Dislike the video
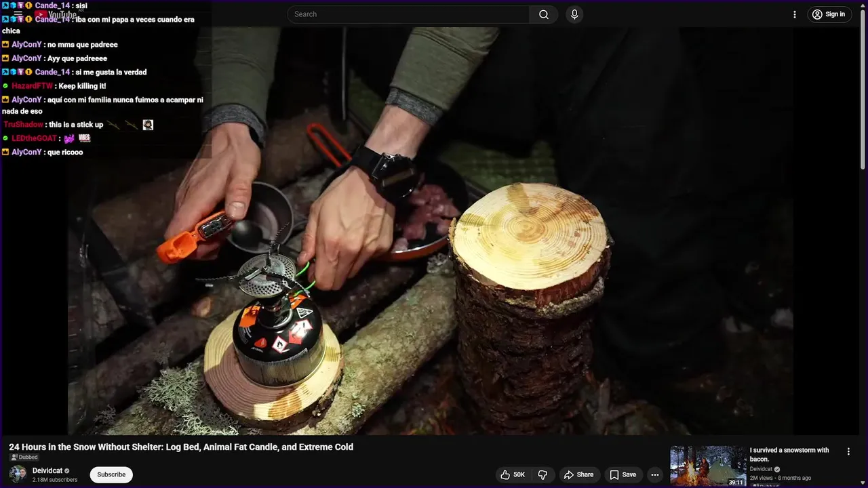The width and height of the screenshot is (868, 488). pyautogui.click(x=542, y=474)
